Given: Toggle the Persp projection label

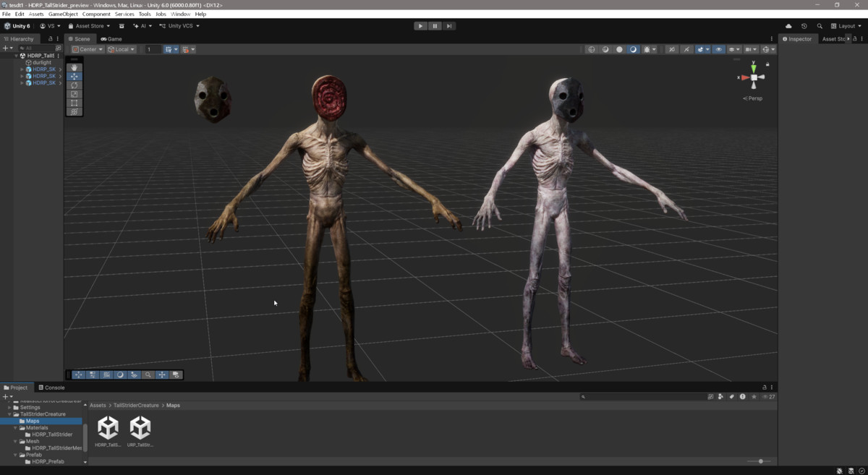Looking at the screenshot, I should [753, 98].
